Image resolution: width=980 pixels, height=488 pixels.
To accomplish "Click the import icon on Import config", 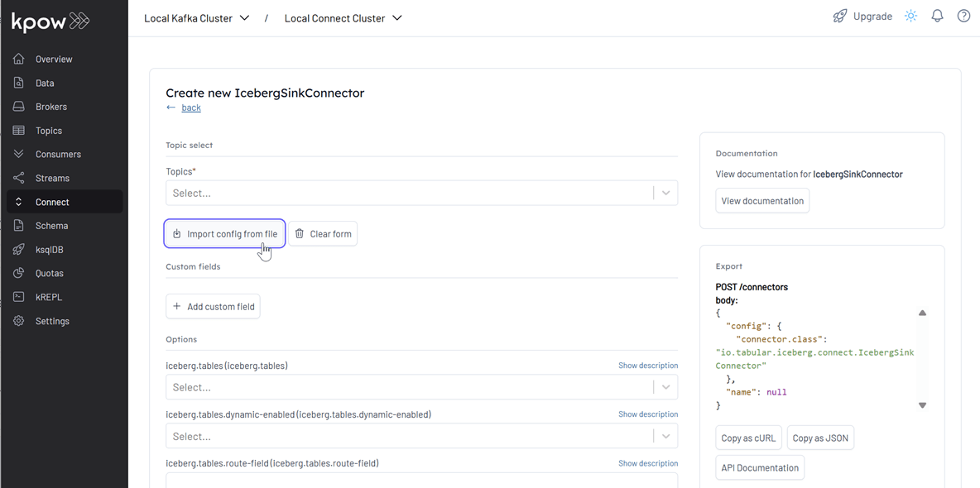I will (x=177, y=234).
